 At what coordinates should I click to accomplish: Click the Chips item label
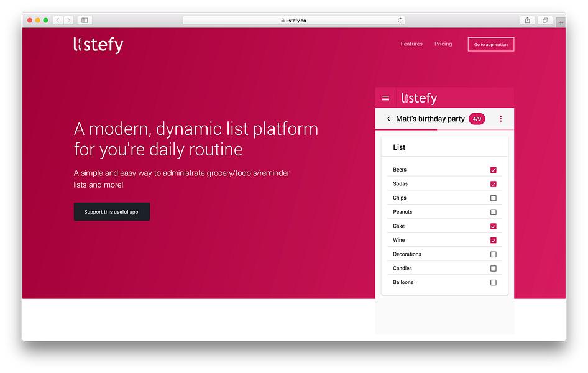(x=400, y=198)
